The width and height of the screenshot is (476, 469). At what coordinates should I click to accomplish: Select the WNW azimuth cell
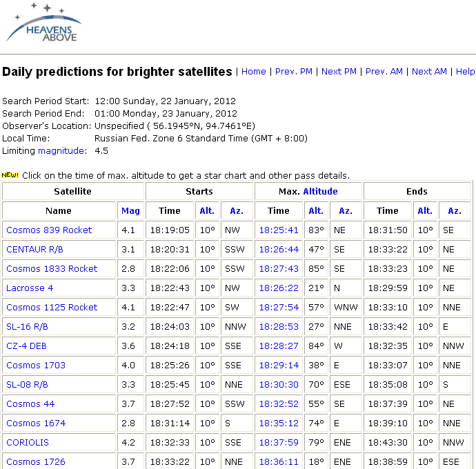(346, 307)
